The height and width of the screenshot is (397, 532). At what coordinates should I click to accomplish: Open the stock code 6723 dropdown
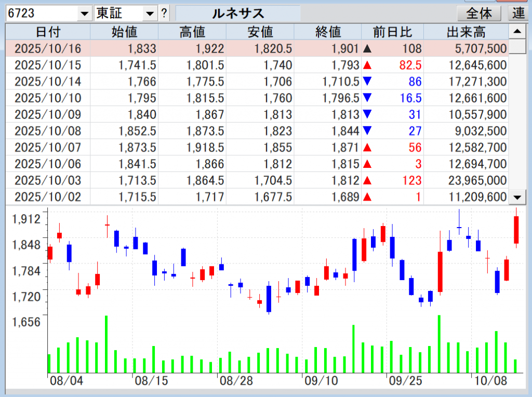point(84,14)
